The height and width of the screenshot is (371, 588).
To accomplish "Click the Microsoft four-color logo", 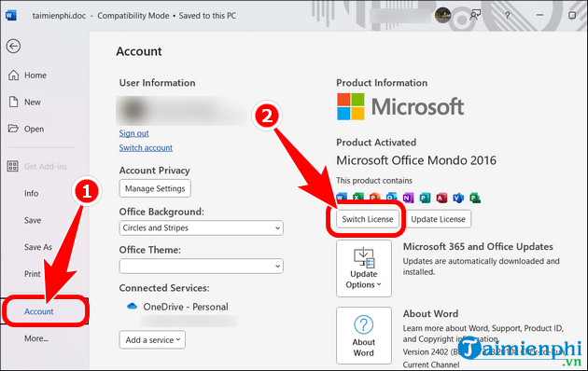I will click(x=351, y=106).
